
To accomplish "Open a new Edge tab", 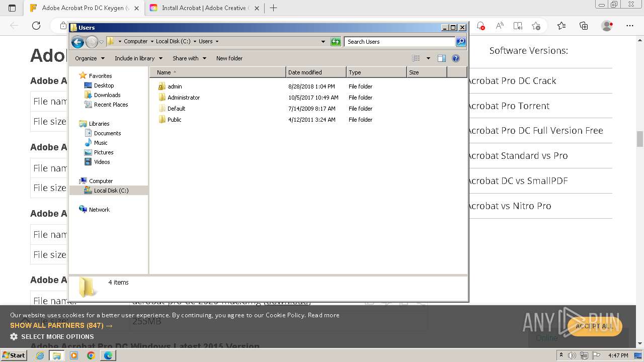I will 274,8.
